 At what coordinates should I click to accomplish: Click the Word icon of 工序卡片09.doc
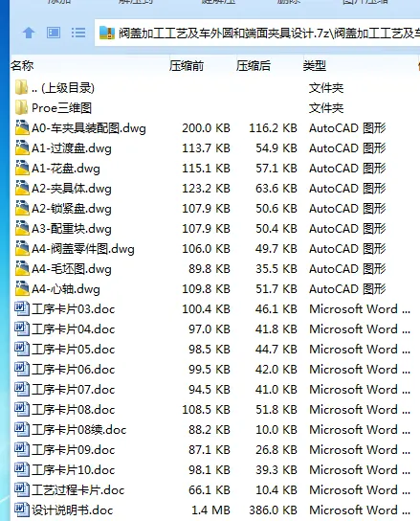tap(22, 449)
